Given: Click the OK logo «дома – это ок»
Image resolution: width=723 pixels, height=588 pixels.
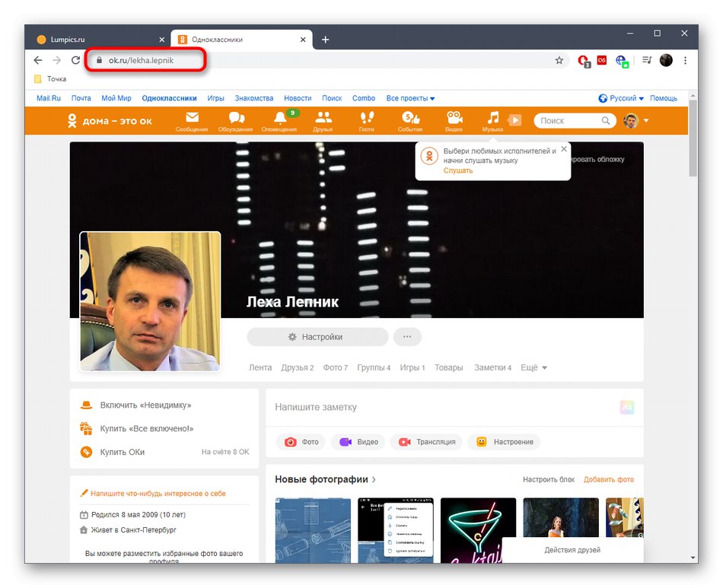Looking at the screenshot, I should (110, 120).
